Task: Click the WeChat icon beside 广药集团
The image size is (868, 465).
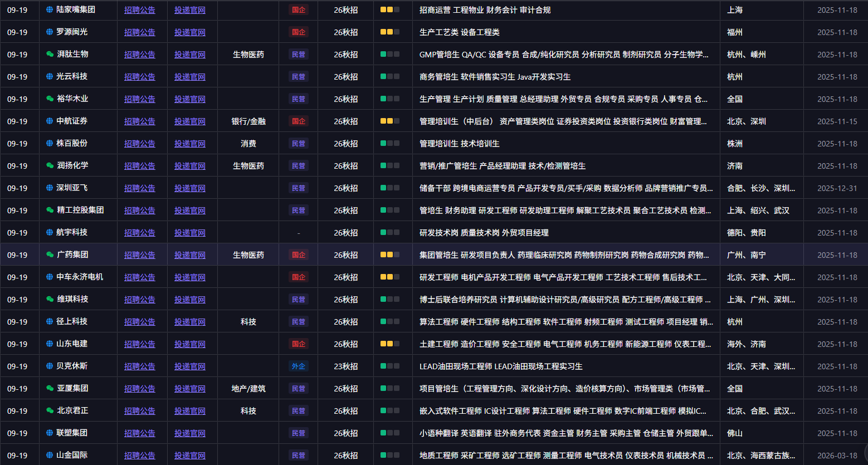Action: tap(50, 254)
